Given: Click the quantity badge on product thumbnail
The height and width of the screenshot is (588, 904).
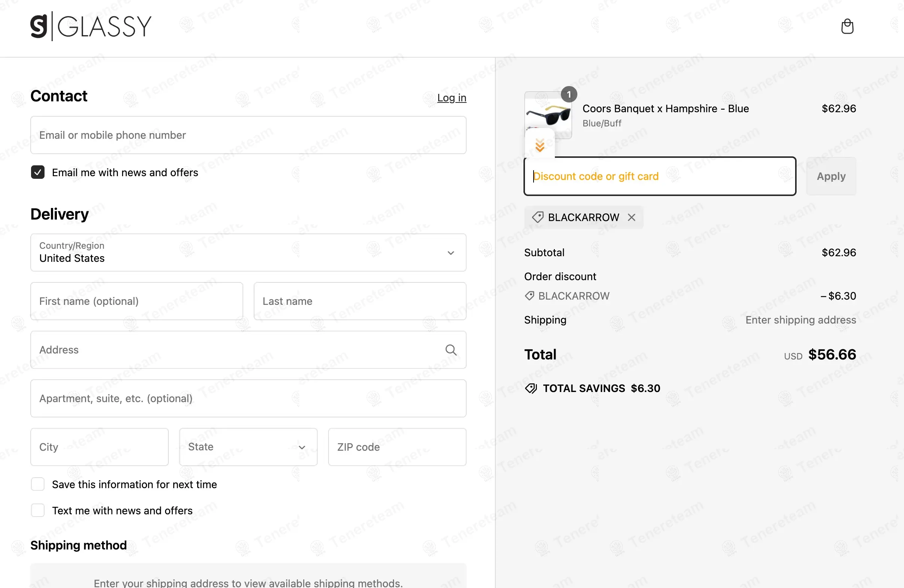Looking at the screenshot, I should coord(569,95).
